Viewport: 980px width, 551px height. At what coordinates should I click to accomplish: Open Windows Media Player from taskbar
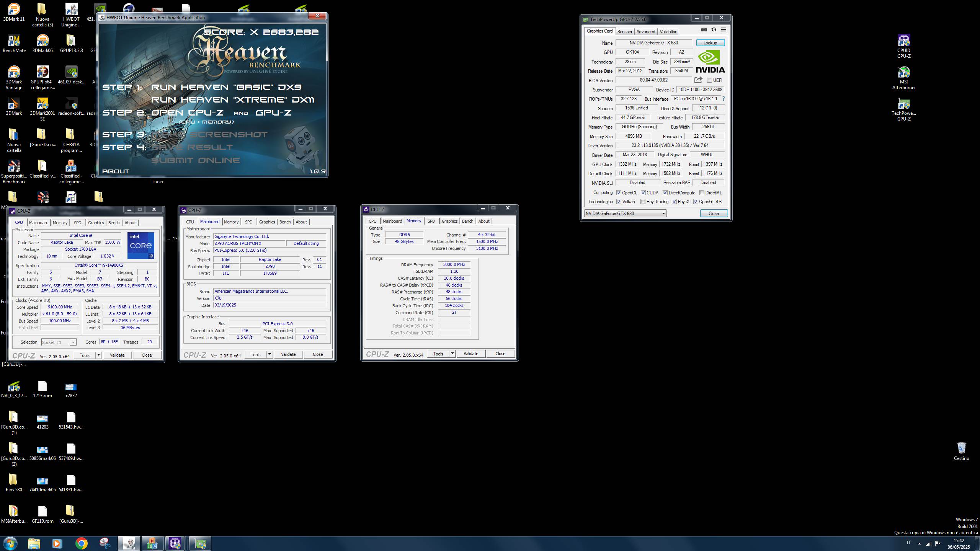tap(57, 543)
